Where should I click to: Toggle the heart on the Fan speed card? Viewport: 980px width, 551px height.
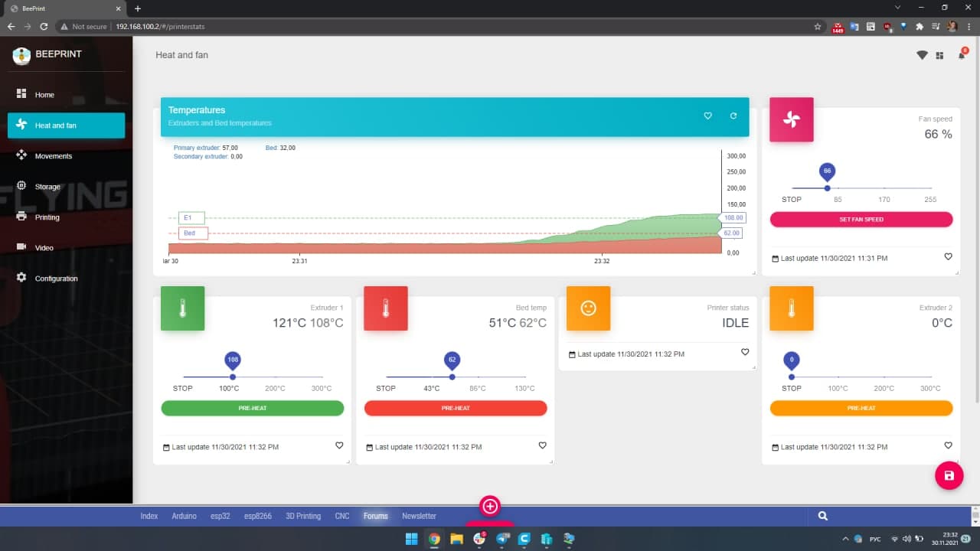click(948, 257)
